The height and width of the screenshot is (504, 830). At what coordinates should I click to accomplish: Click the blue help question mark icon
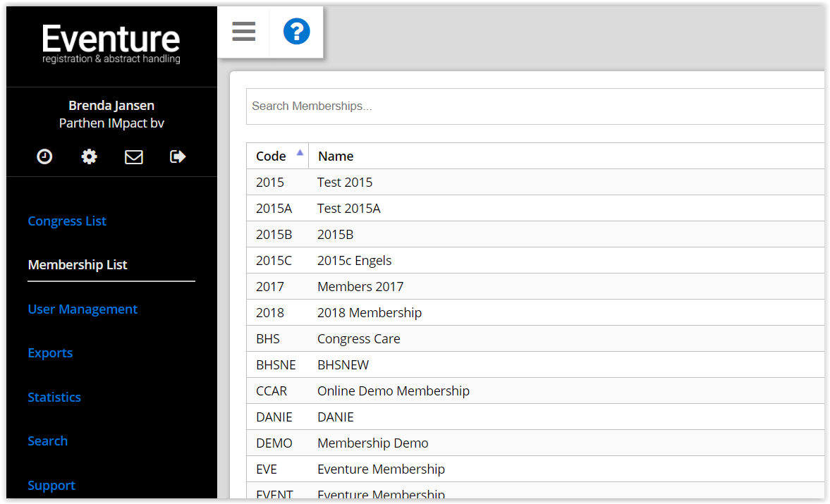(296, 32)
